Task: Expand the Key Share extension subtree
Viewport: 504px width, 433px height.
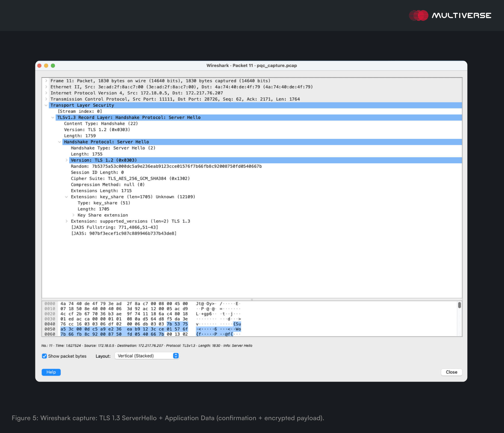Action: tap(73, 215)
